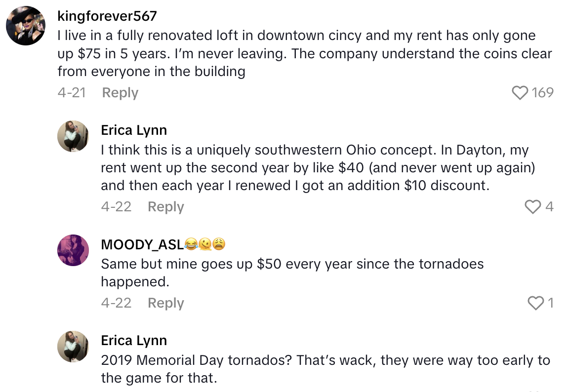
Task: Click the kingforever567 username
Action: tap(106, 16)
